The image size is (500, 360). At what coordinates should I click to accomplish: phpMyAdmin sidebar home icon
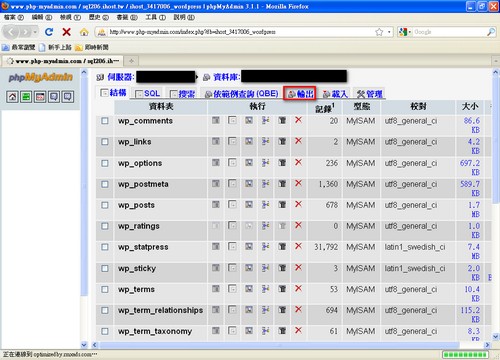point(12,97)
